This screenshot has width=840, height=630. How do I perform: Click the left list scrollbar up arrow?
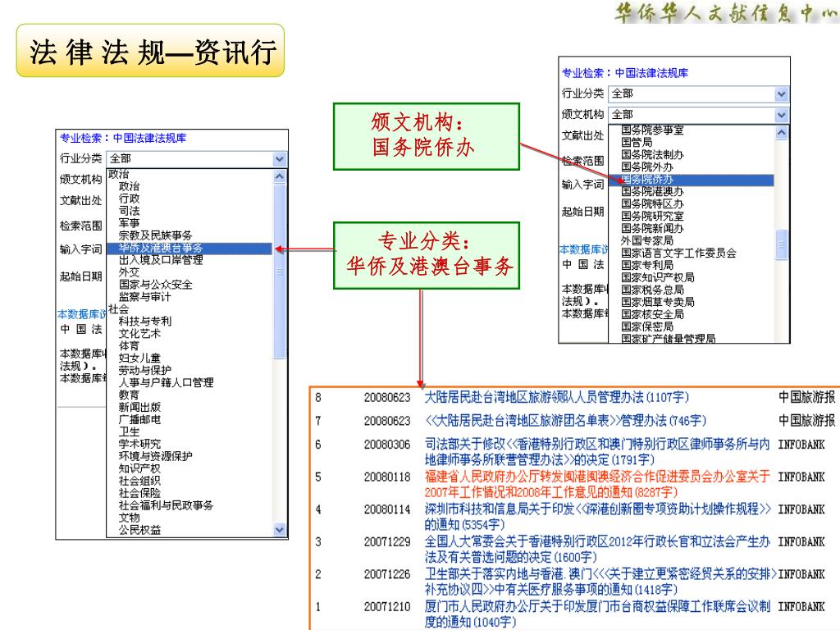tap(280, 176)
